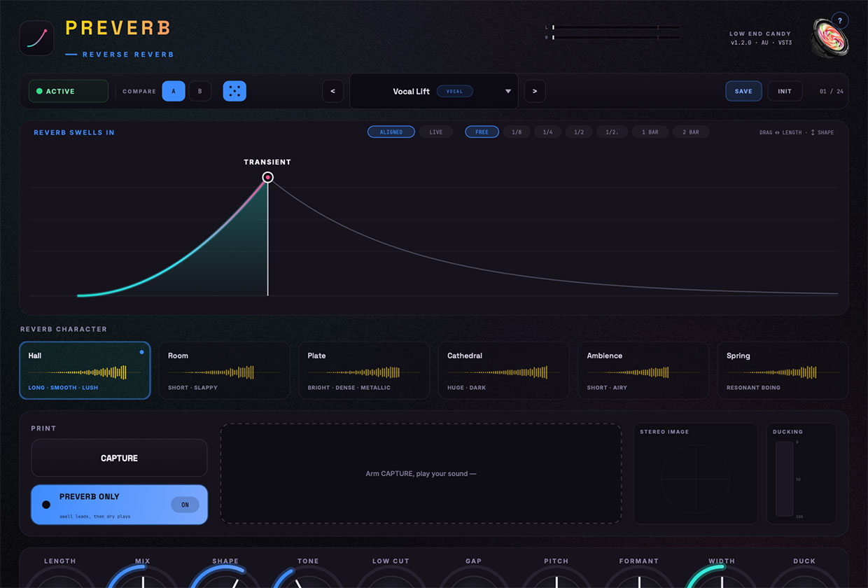Open the help question mark icon
868x588 pixels.
click(x=840, y=20)
